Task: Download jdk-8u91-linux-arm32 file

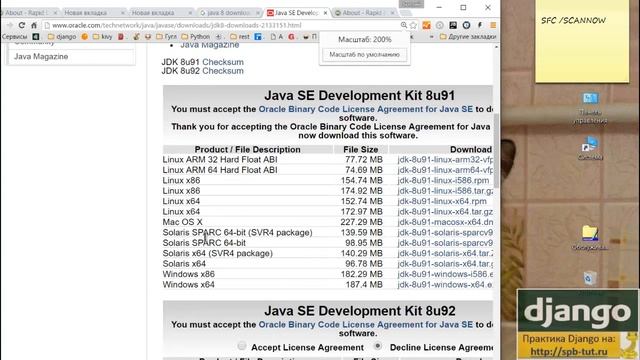Action: click(445, 160)
